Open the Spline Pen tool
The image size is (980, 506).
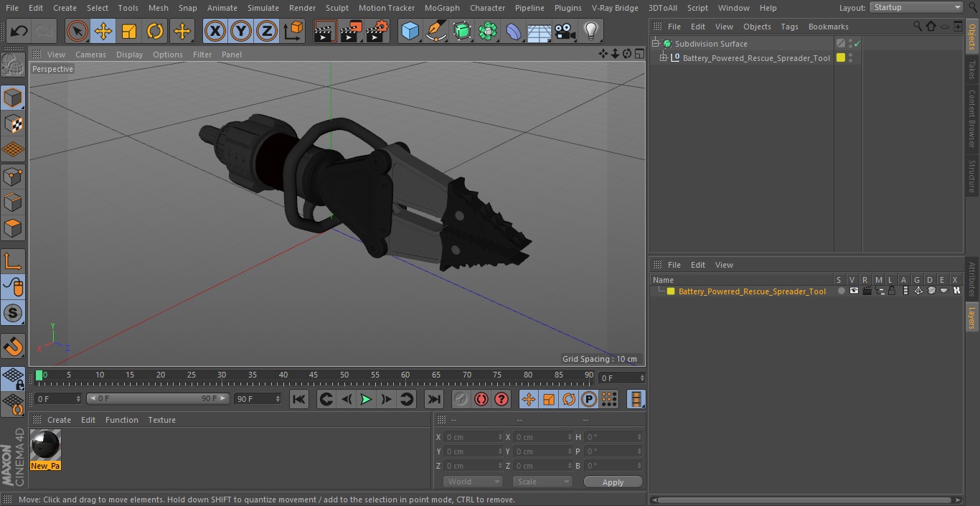tap(435, 31)
